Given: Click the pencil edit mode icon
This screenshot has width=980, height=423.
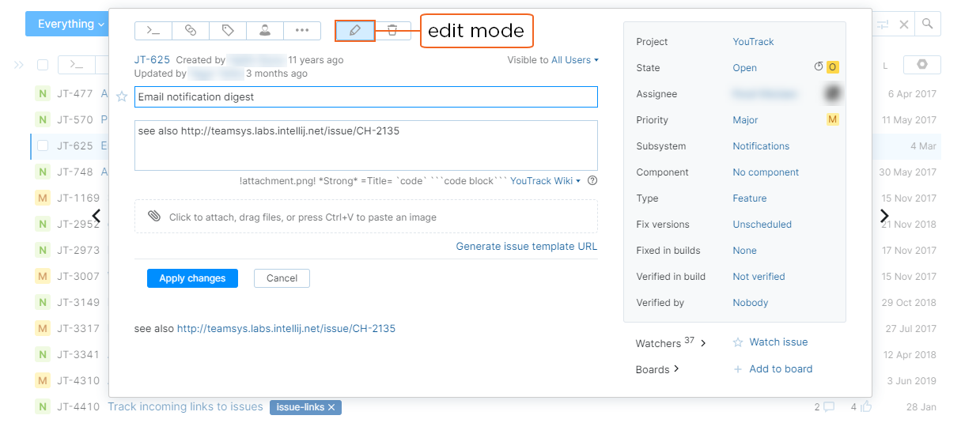Looking at the screenshot, I should click(354, 31).
